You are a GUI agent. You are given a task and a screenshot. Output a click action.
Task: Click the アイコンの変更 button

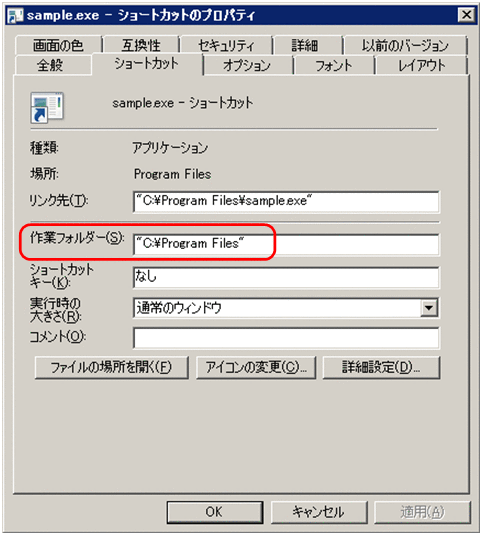[x=256, y=367]
